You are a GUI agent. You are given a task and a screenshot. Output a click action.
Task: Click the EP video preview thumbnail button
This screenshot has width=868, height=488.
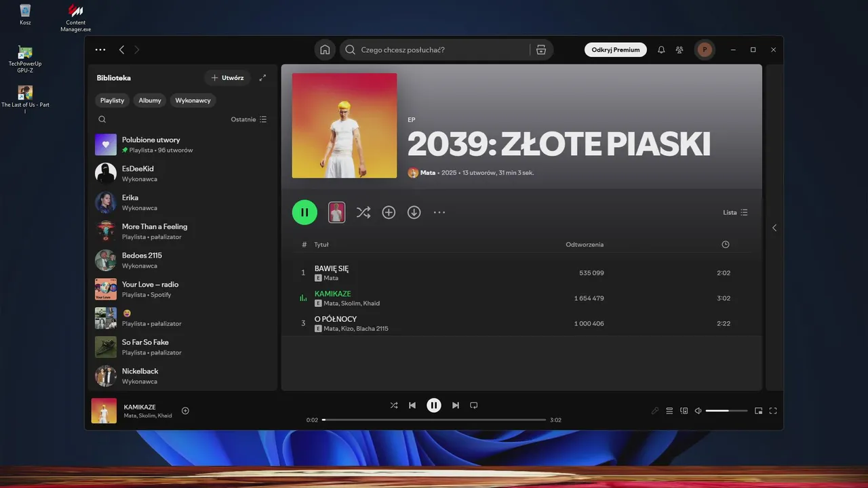tap(336, 212)
